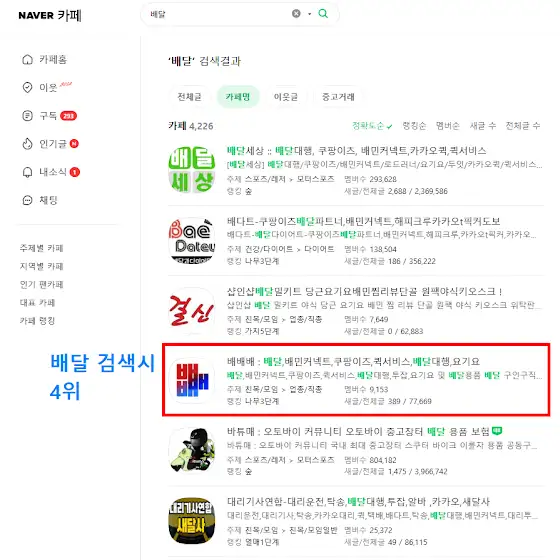
Task: Open 구독 subscriptions icon in sidebar
Action: pyautogui.click(x=28, y=116)
